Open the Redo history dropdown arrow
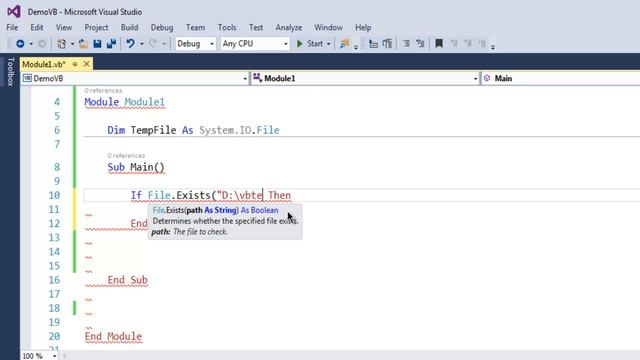 pos(164,44)
